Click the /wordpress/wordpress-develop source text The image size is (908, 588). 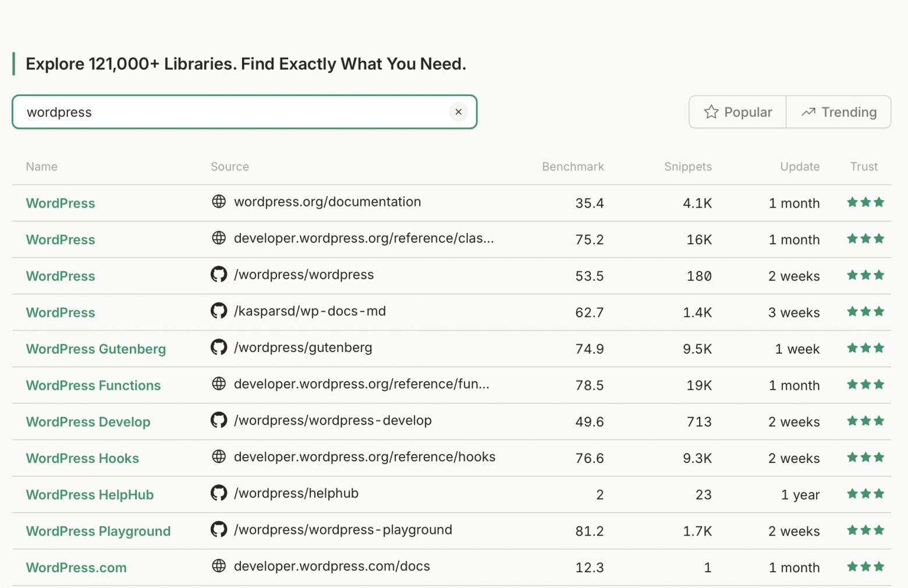coord(333,420)
